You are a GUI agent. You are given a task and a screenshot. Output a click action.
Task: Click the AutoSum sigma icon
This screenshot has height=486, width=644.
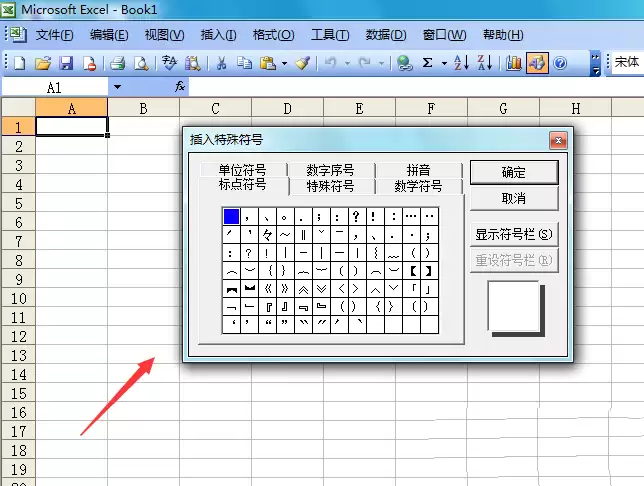[x=428, y=63]
